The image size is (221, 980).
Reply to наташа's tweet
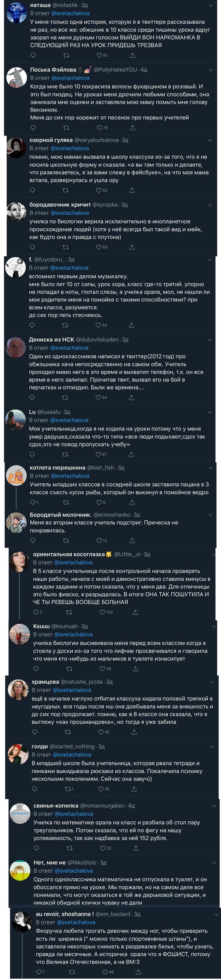33,55
